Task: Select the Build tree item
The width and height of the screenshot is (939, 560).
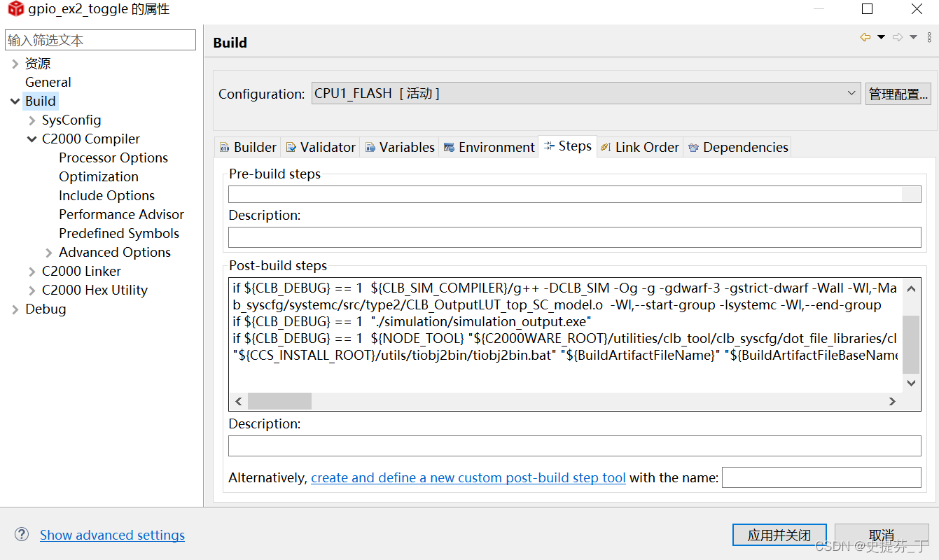Action: pos(41,101)
